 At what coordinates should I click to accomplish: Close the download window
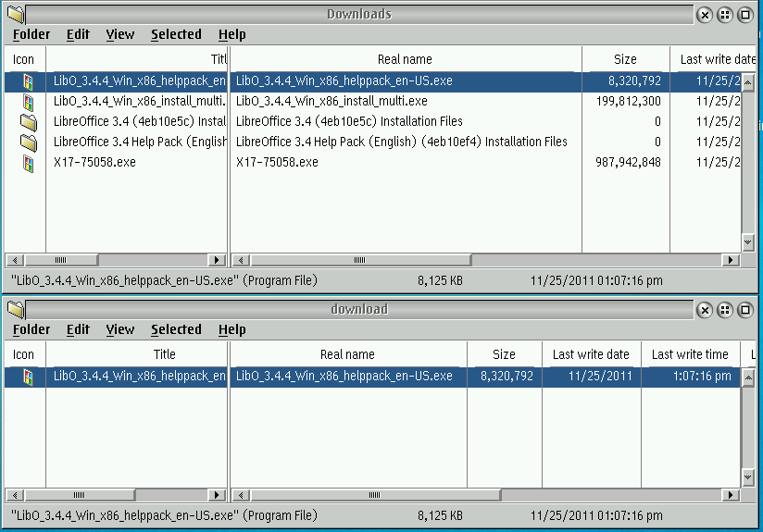coord(704,310)
